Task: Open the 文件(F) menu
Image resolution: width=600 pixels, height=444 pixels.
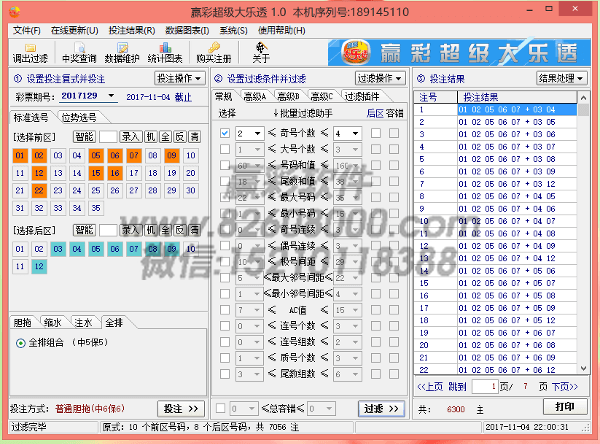Action: click(x=26, y=30)
